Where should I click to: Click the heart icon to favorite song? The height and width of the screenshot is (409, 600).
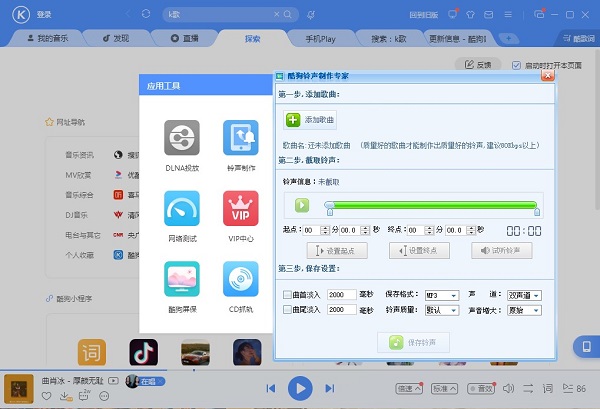tap(46, 397)
